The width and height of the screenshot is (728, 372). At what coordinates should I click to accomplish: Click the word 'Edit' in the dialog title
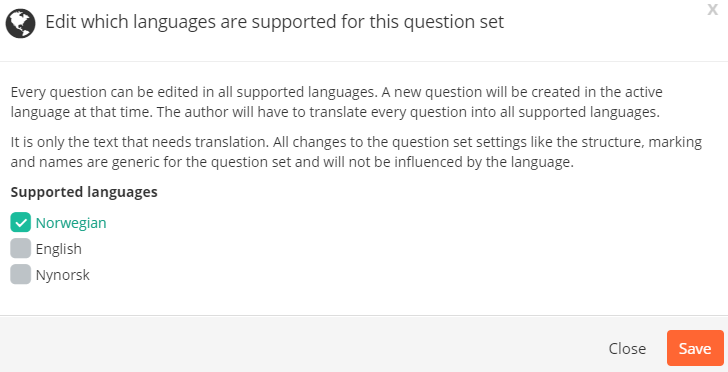60,22
